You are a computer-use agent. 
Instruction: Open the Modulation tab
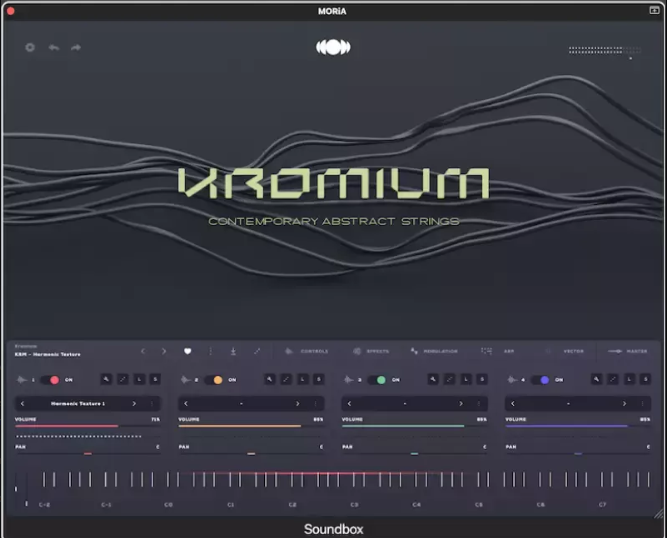coord(434,351)
